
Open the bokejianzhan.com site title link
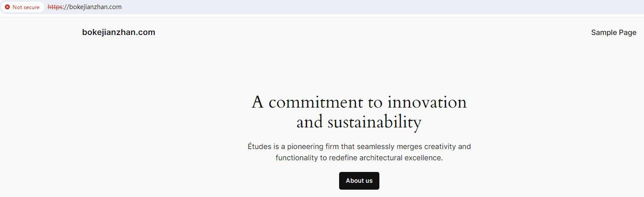pyautogui.click(x=118, y=32)
